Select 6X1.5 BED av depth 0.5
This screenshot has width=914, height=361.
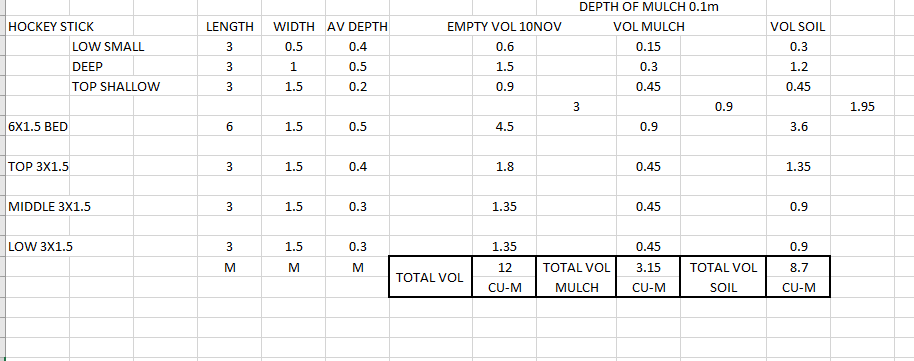point(357,127)
